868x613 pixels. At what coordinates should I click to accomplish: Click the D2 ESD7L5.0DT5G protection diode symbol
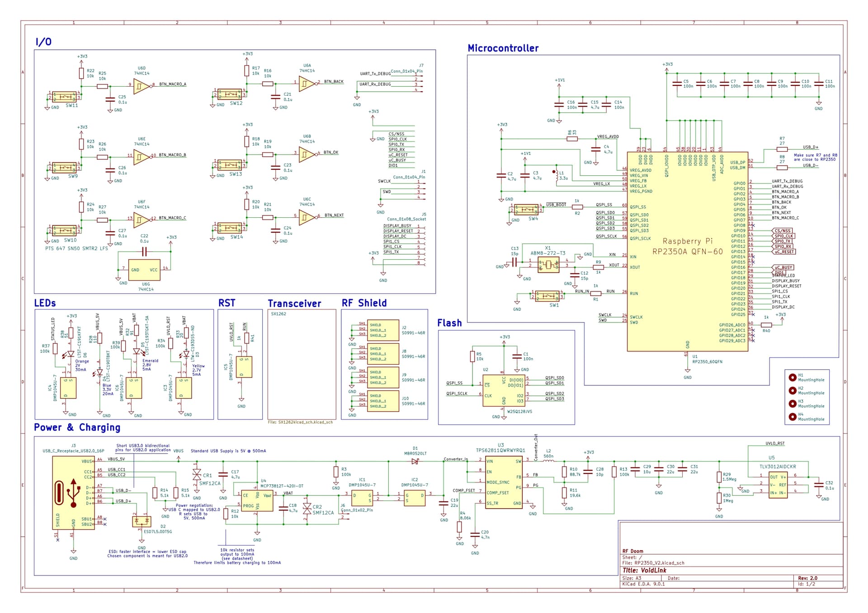(x=142, y=521)
